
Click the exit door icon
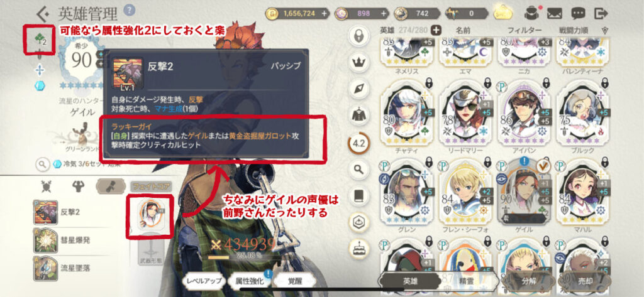click(x=601, y=14)
